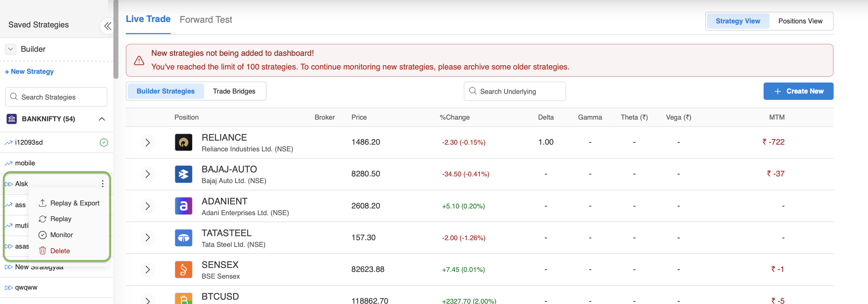The width and height of the screenshot is (868, 304).
Task: Click the sidebar vertical scrollbar
Action: pos(116,39)
